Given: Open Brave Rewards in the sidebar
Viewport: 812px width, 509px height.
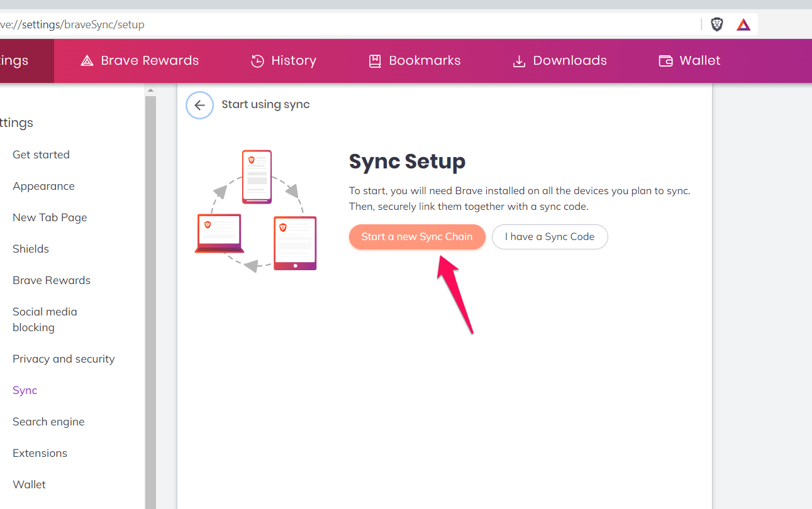Looking at the screenshot, I should tap(52, 280).
